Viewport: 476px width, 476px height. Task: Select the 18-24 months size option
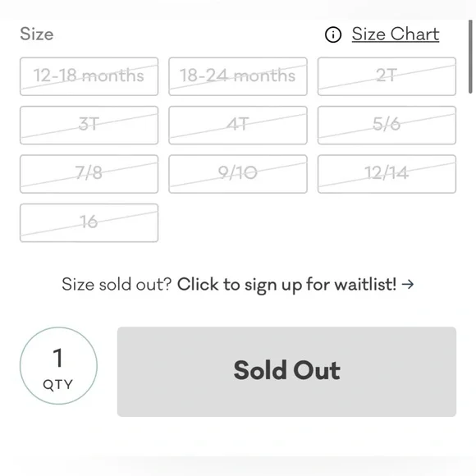(x=238, y=76)
